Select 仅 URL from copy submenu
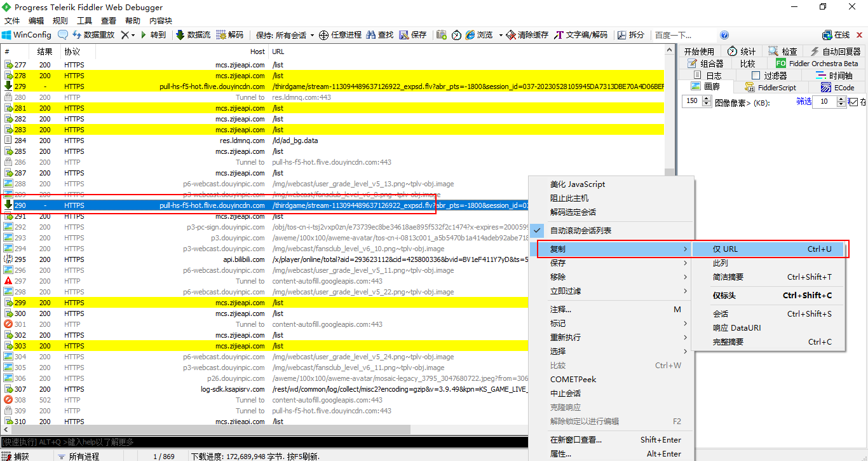Viewport: 868px width, 461px height. pos(769,249)
